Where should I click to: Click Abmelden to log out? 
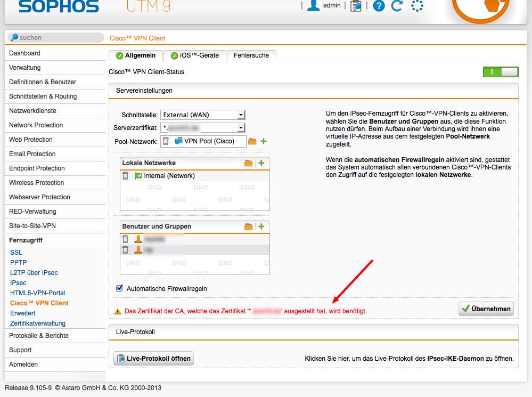(55, 364)
